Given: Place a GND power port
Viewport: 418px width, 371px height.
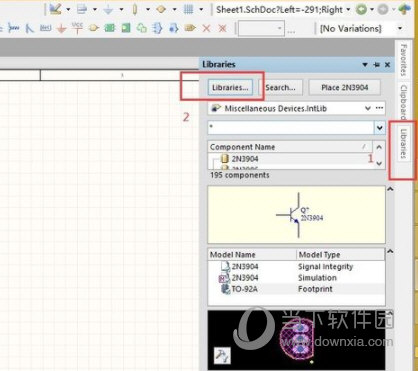Looking at the screenshot, I should 61,29.
